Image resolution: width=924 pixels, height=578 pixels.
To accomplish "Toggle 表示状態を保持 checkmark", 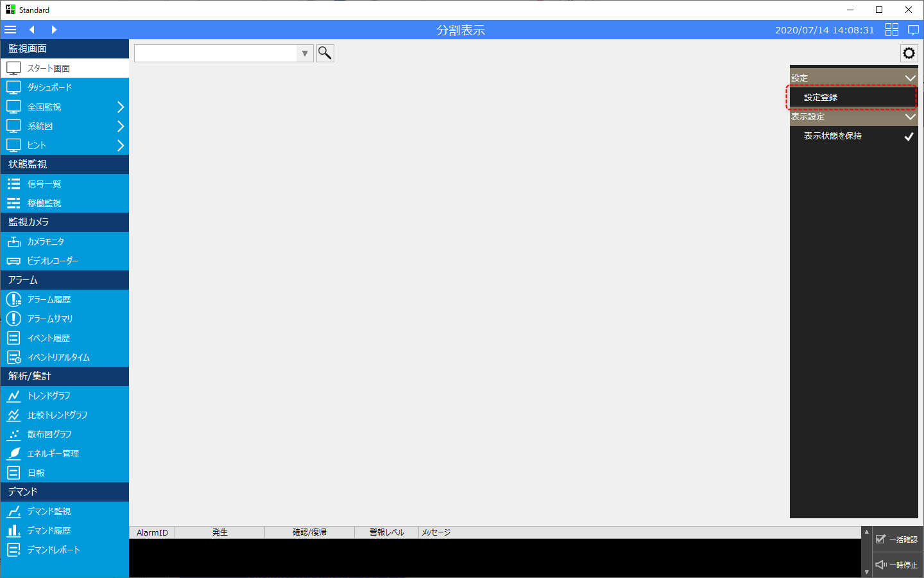I will pyautogui.click(x=908, y=136).
